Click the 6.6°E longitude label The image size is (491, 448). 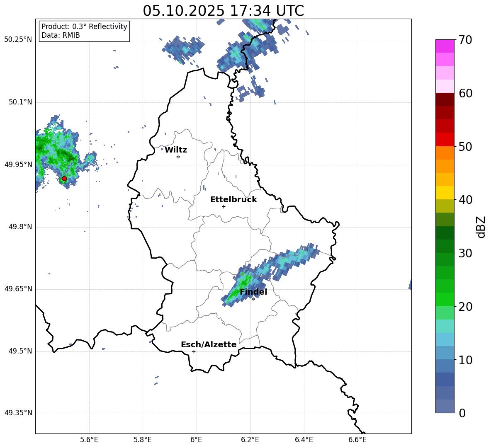(x=357, y=440)
